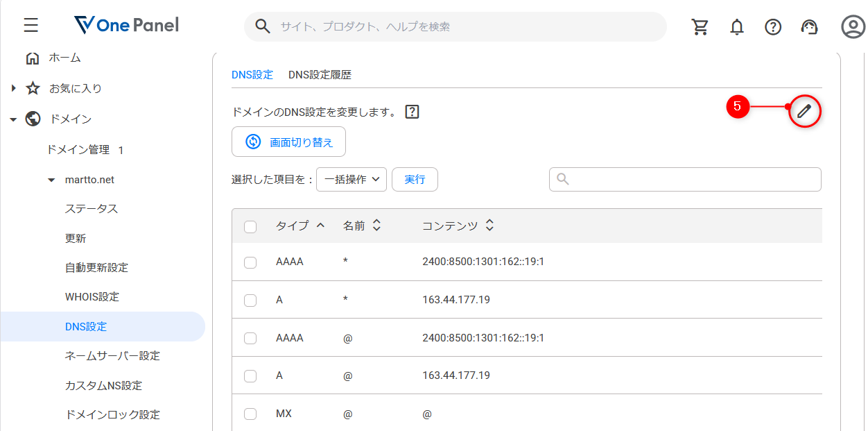Select 更新 under martto.net
Image resolution: width=868 pixels, height=431 pixels.
click(76, 238)
